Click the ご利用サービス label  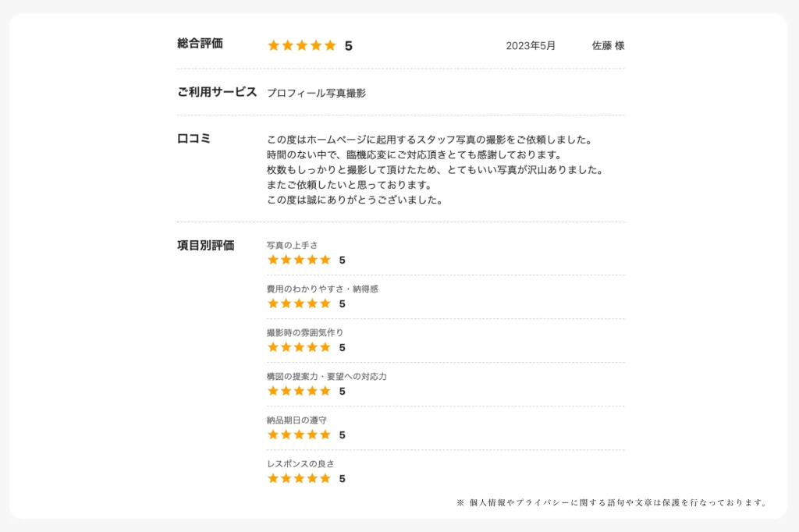217,92
